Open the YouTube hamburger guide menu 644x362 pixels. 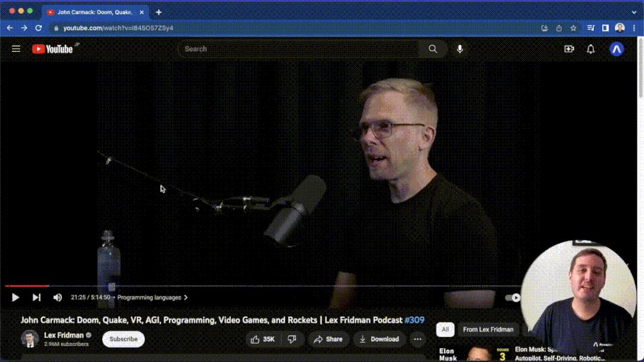coord(16,49)
